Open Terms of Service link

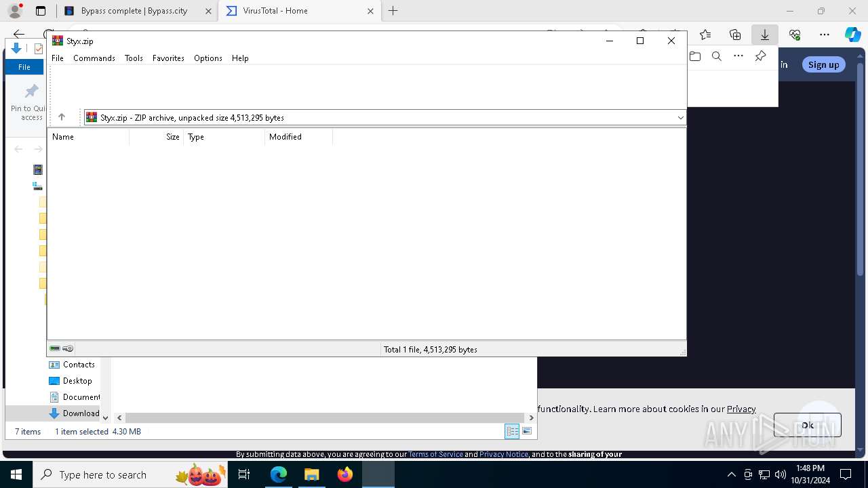[x=435, y=454]
